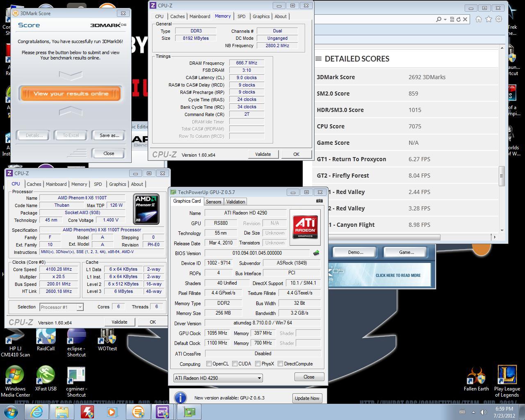
Task: Enable the PhysX checkbox in GPU-Z
Action: [x=258, y=364]
